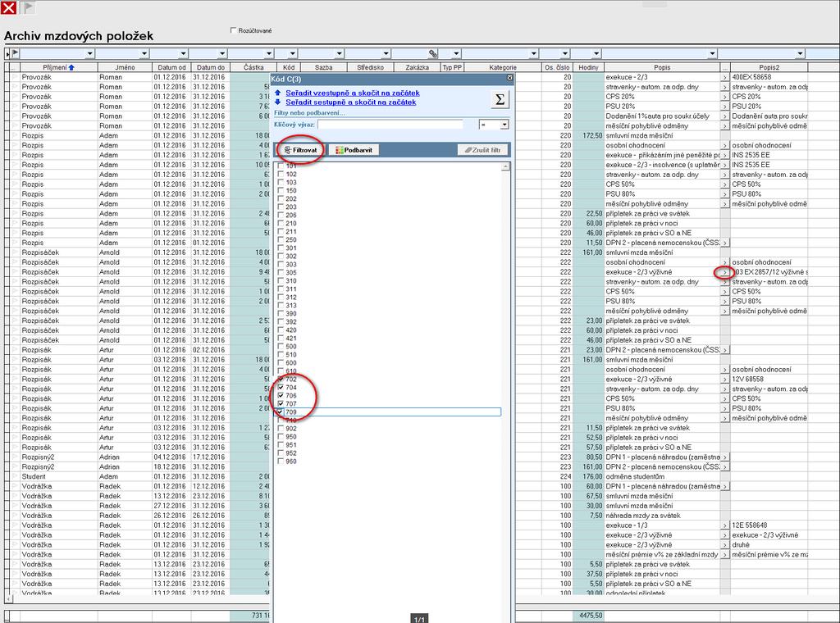Check code 203 in filter list
Screen dimensions: 840x623
coord(281,207)
